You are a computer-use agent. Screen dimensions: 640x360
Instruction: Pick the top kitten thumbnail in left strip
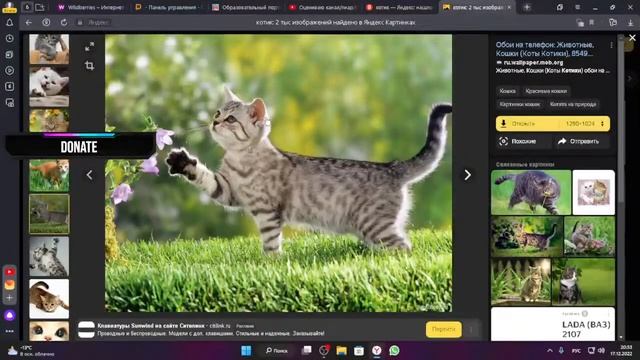tap(49, 49)
